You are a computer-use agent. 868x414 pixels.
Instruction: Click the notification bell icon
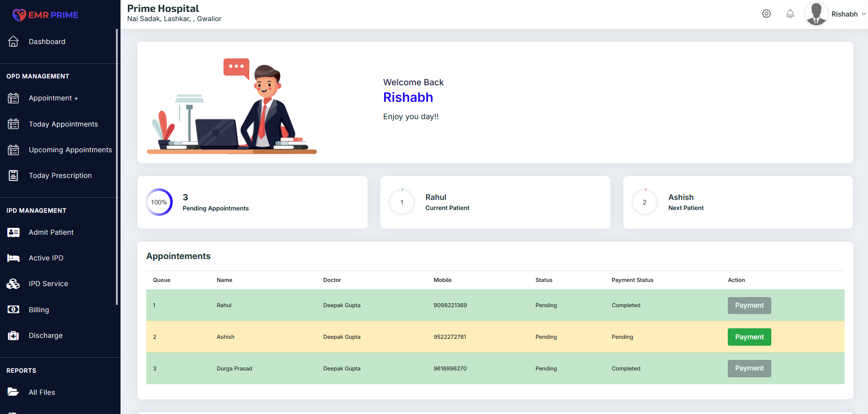(x=790, y=14)
